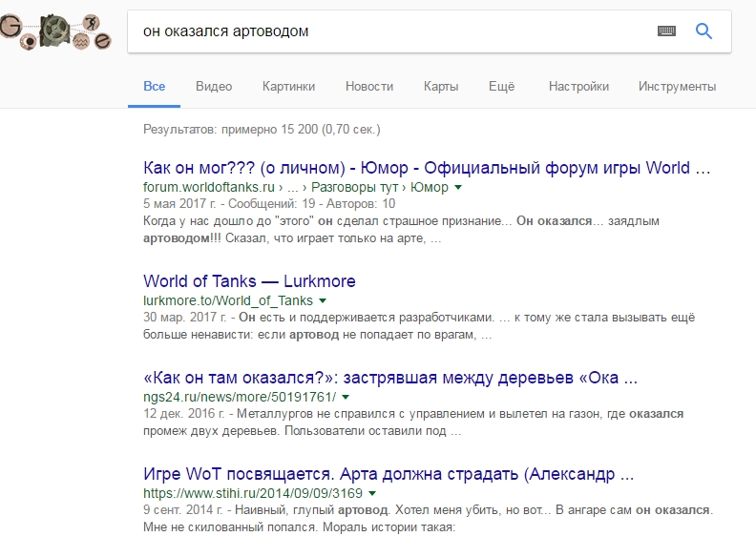Open Настройки search settings menu

(578, 87)
